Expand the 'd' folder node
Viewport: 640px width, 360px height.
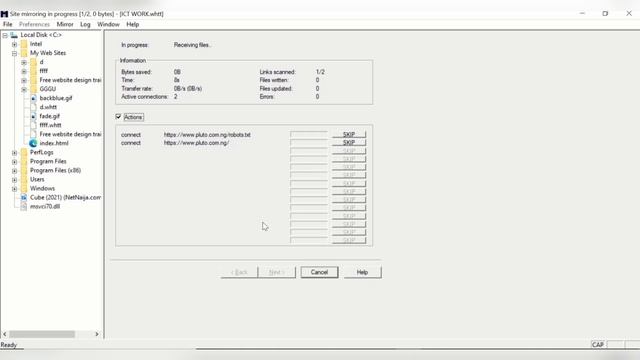pos(24,62)
